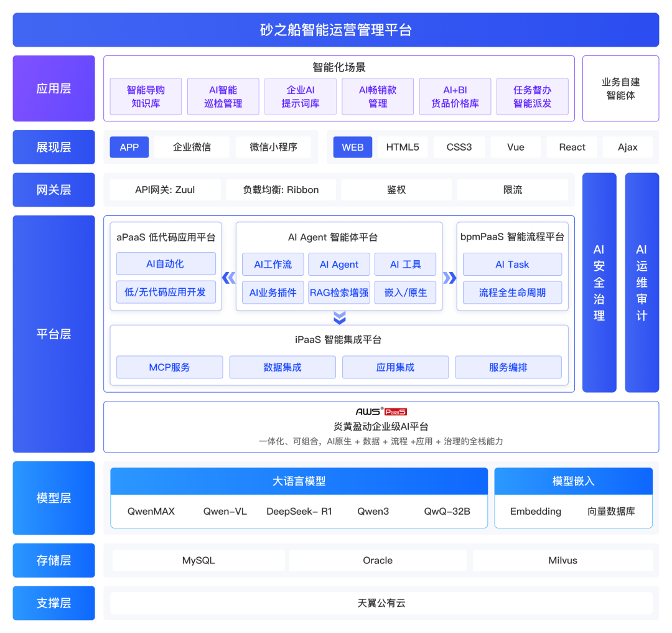Select the AI工作流 box
Screen dimensions: 672x633
coord(273,265)
